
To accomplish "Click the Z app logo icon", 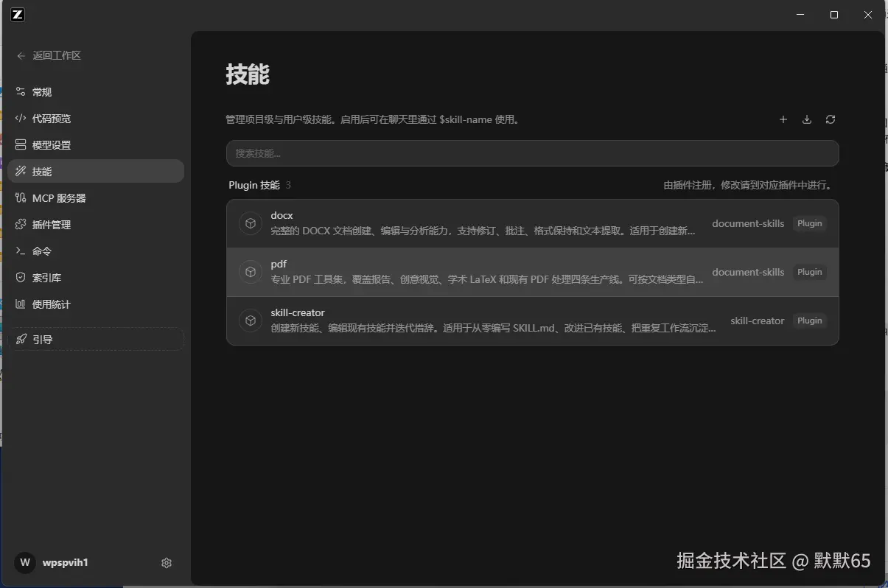I will coord(18,15).
